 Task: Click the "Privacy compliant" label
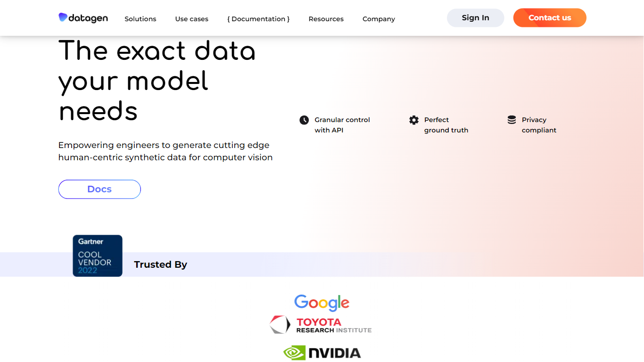point(539,125)
